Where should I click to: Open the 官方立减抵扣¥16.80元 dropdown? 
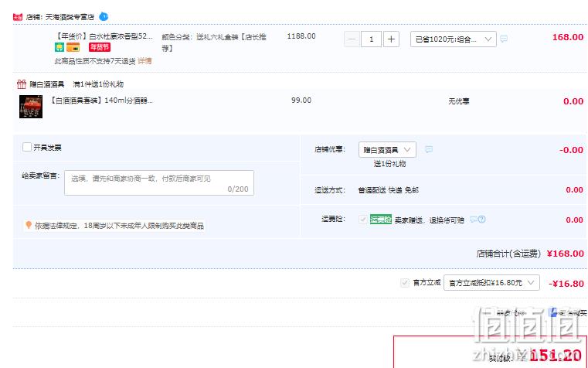coord(491,283)
